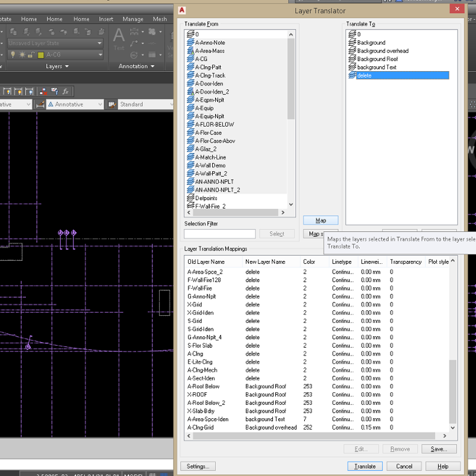Select A-CG layer in Translate From list
The image size is (476, 476).
tap(201, 59)
